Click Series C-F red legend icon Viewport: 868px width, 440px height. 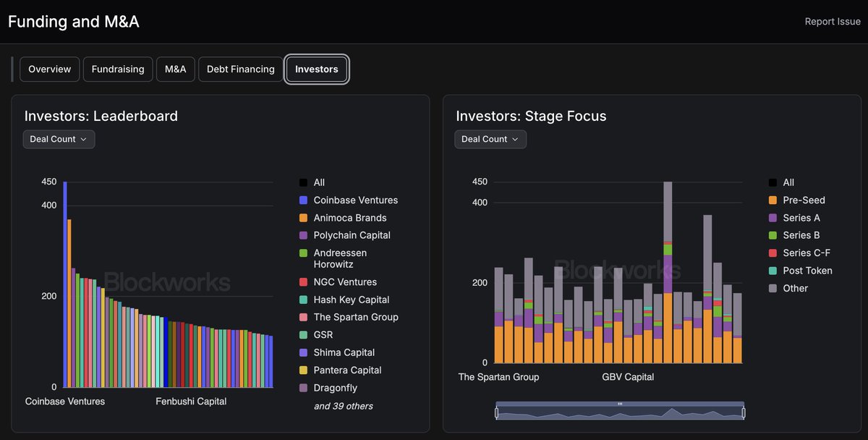click(x=773, y=253)
